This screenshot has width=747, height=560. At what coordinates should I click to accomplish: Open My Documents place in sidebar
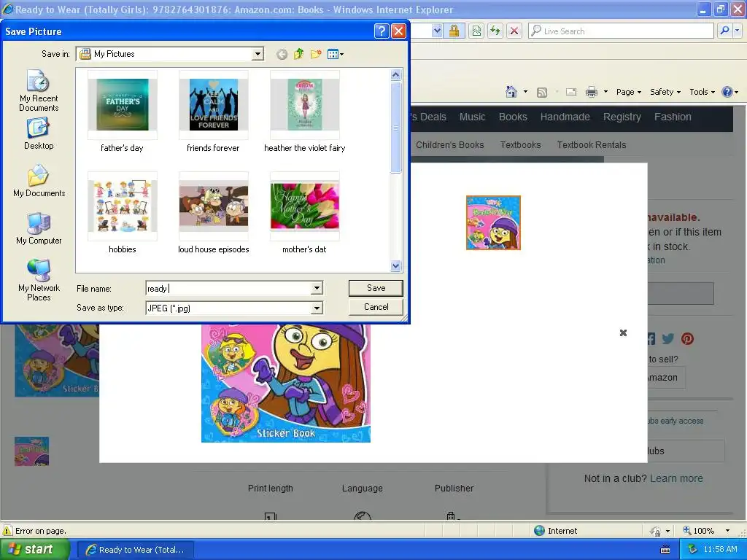[x=39, y=181]
